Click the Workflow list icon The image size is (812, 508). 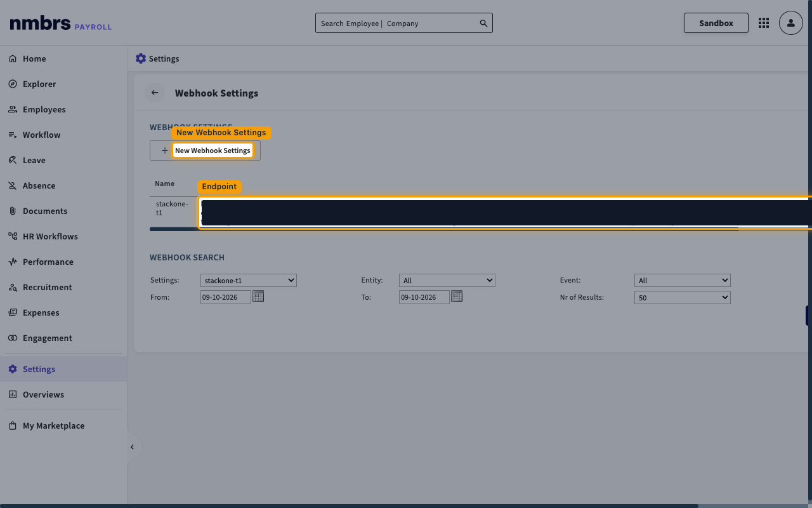[x=13, y=135]
